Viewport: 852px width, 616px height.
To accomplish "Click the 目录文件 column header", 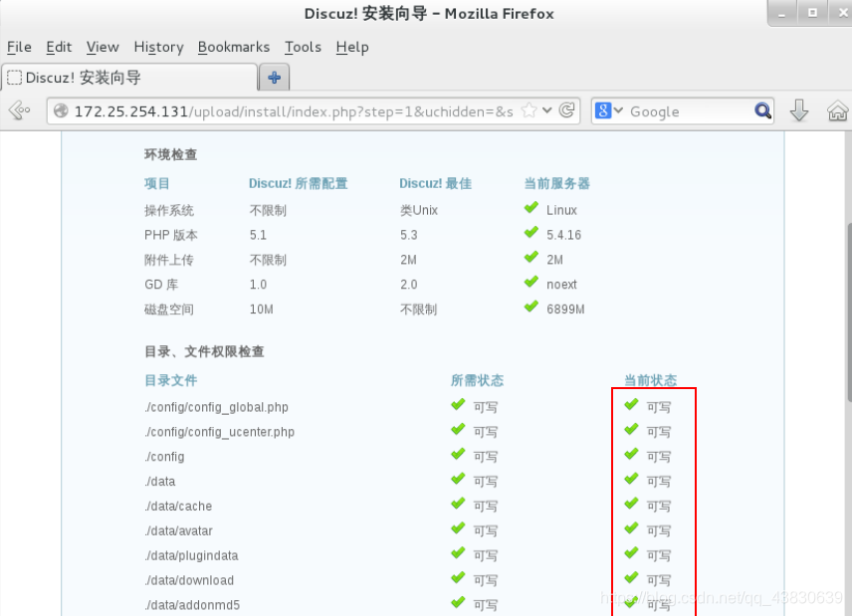I will [x=170, y=380].
